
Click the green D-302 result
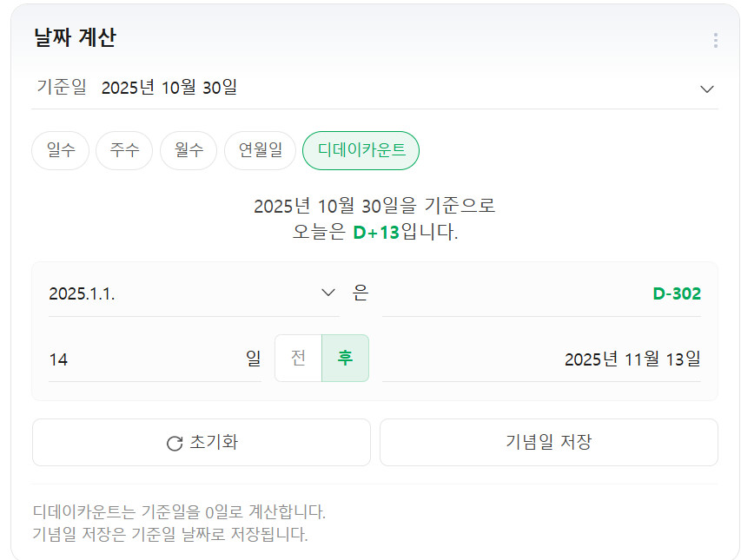(676, 293)
